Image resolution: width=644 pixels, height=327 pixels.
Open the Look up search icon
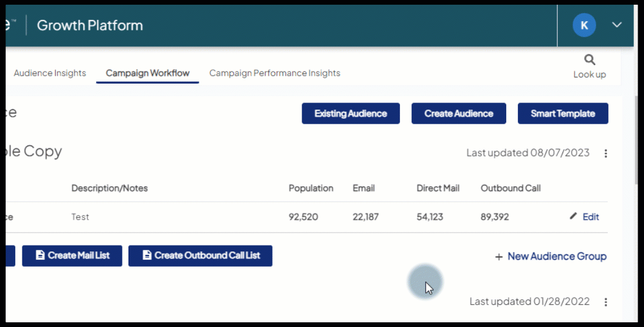point(589,60)
